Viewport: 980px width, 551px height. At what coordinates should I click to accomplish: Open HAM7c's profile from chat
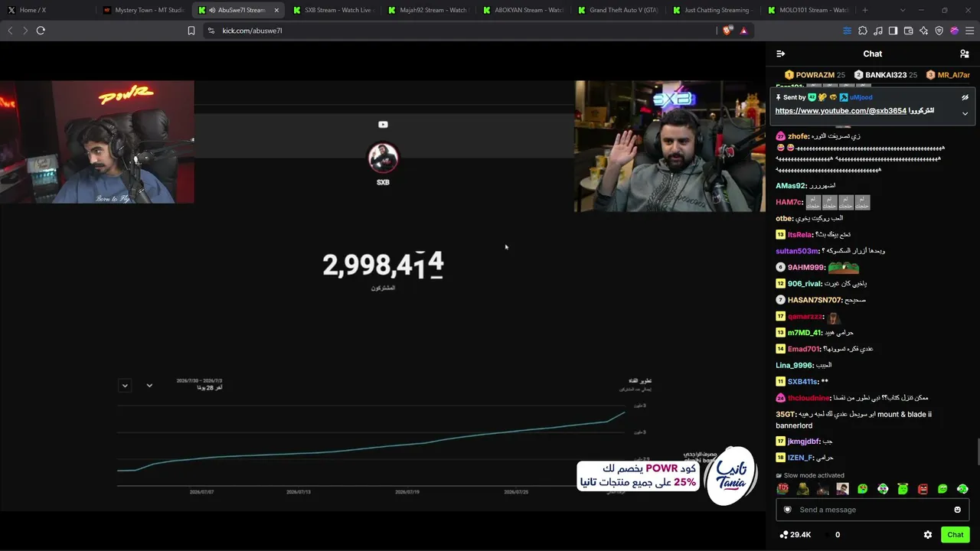click(789, 203)
